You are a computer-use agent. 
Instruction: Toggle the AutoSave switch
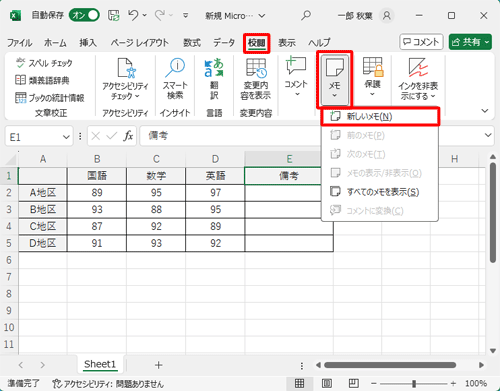pyautogui.click(x=84, y=15)
